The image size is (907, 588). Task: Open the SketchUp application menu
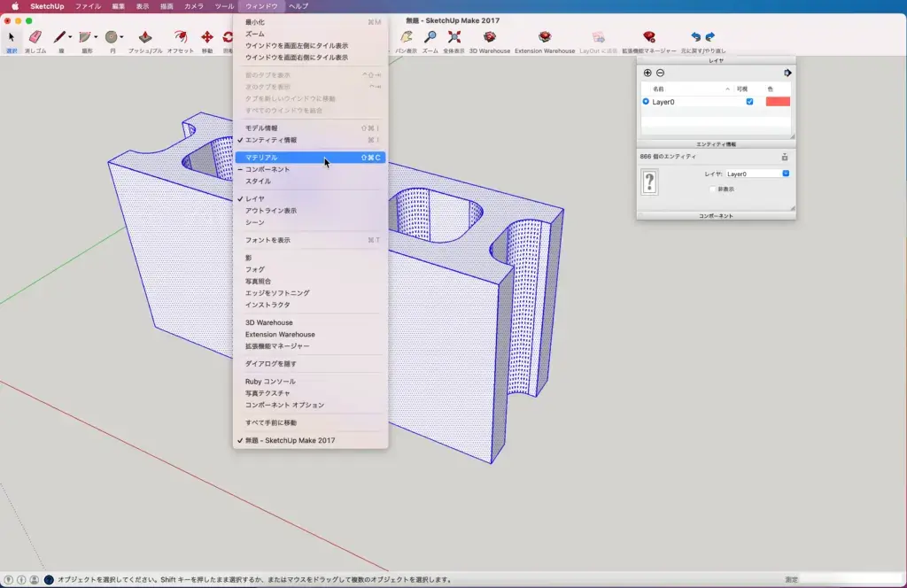pyautogui.click(x=47, y=6)
